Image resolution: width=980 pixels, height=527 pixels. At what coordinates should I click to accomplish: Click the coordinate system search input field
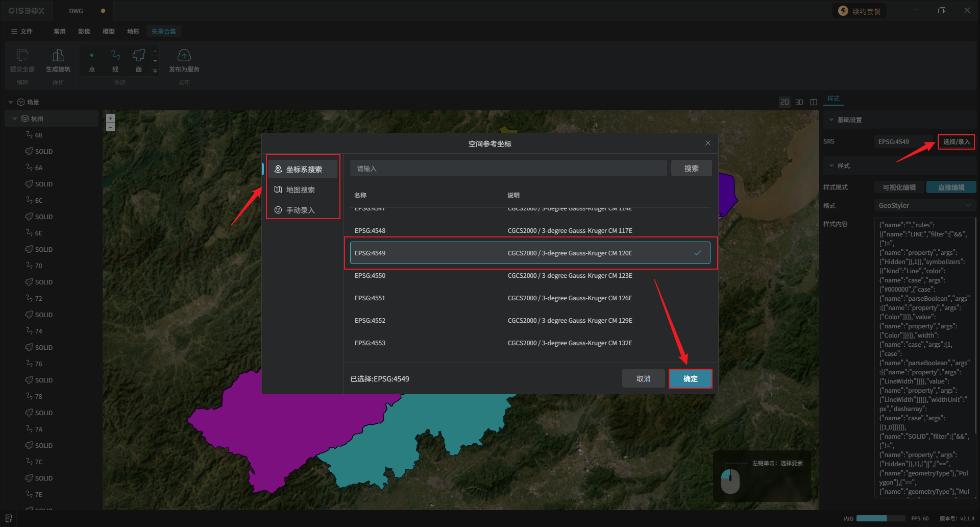point(508,169)
